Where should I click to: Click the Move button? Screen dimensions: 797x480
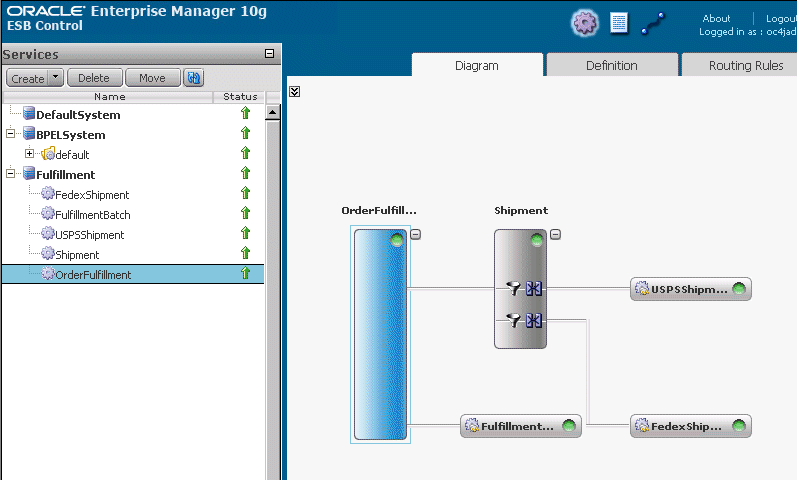pyautogui.click(x=152, y=78)
